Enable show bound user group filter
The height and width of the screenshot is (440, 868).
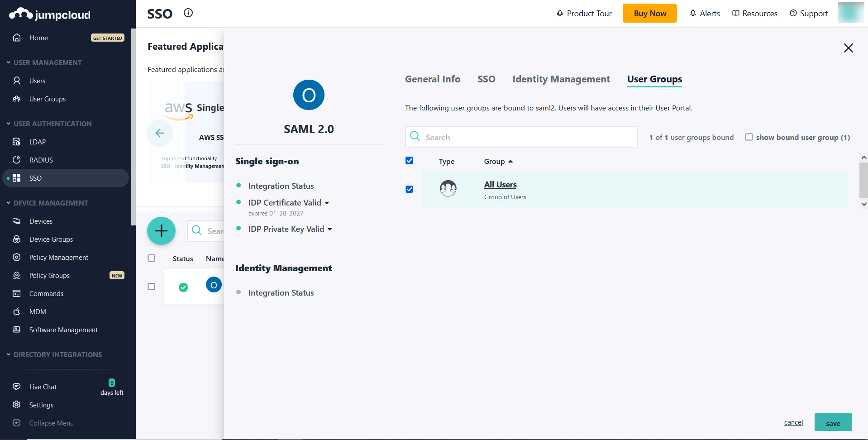(x=749, y=137)
